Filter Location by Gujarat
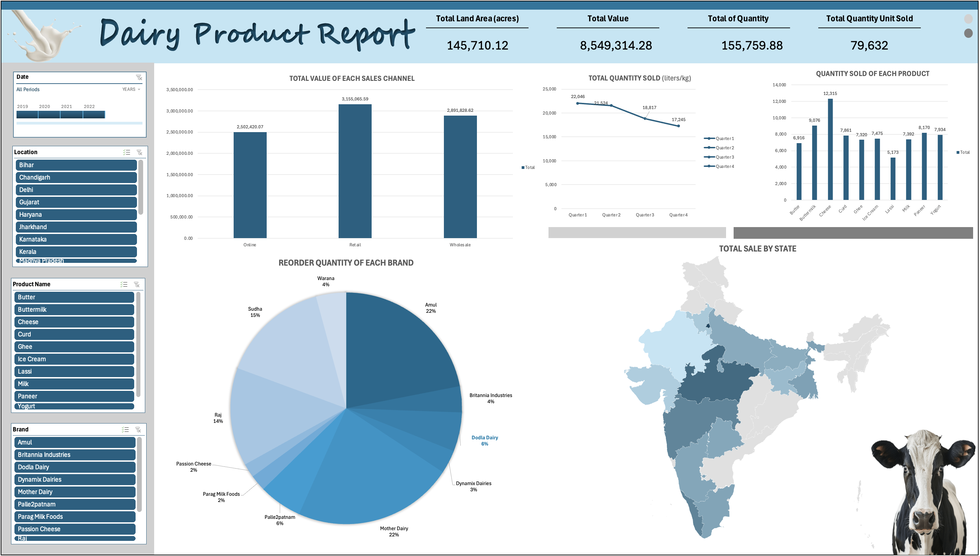980x556 pixels. 76,202
